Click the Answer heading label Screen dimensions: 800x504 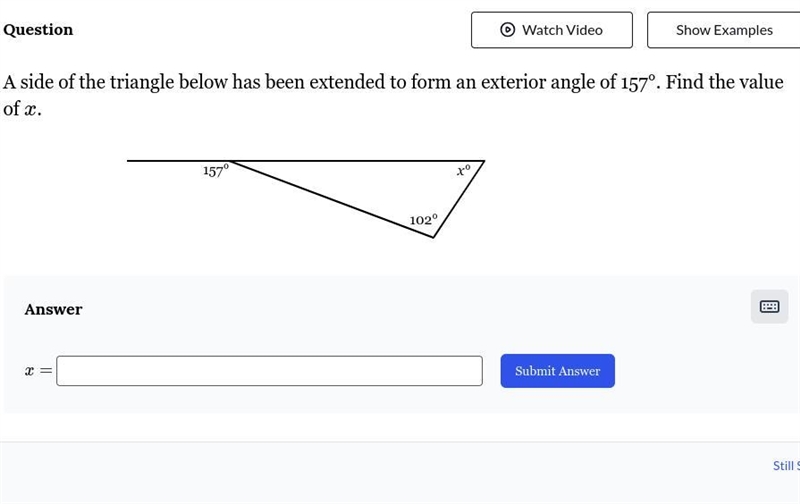54,309
